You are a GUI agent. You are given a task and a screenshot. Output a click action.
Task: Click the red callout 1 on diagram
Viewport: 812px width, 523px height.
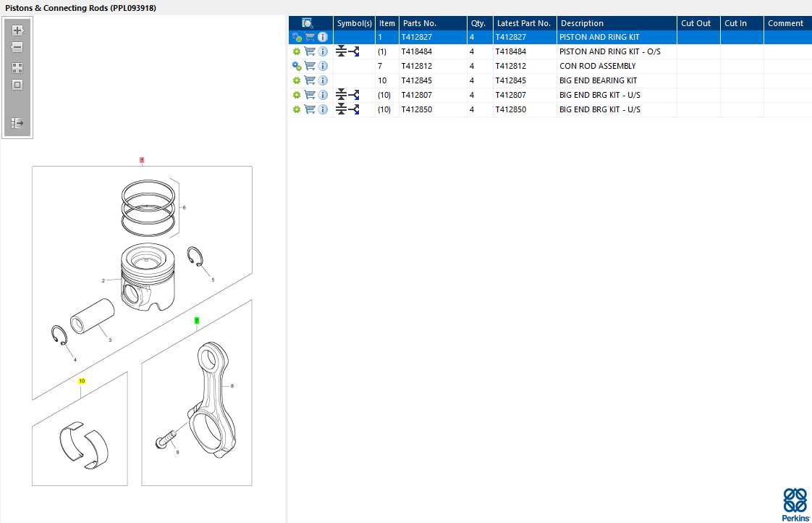[142, 159]
